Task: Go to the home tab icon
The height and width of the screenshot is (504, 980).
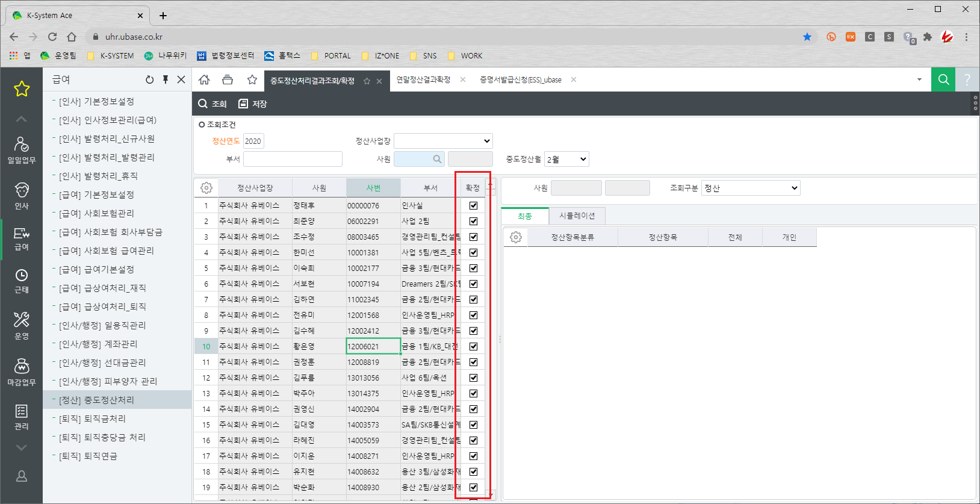Action: pyautogui.click(x=205, y=79)
